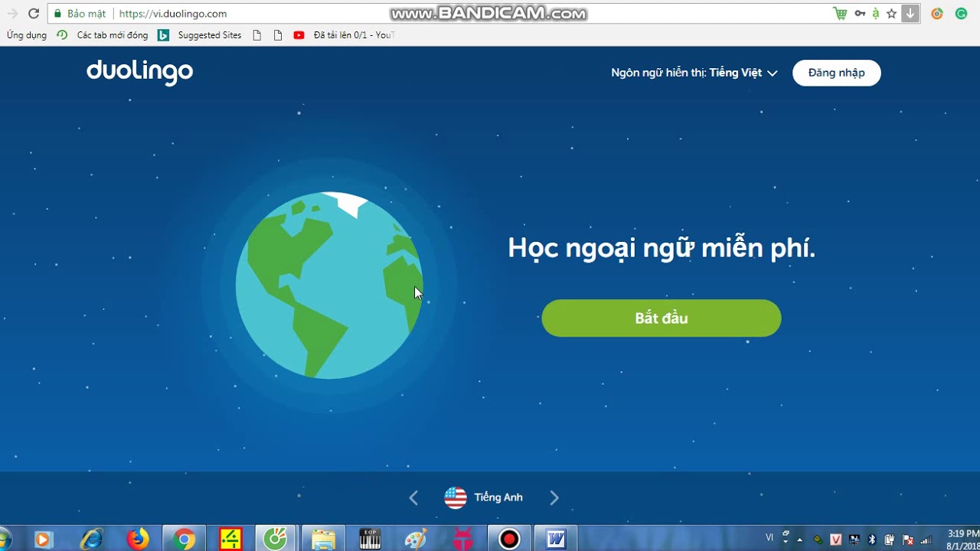Go to next language with right chevron
The image size is (980, 551).
554,498
